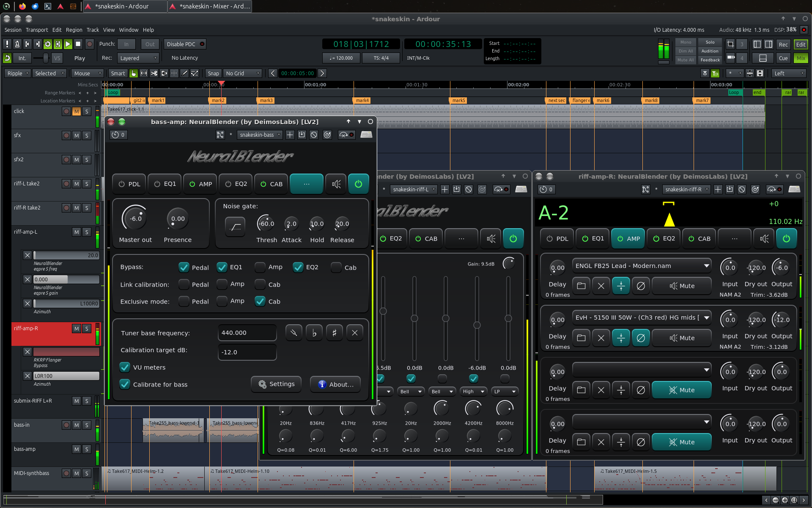The width and height of the screenshot is (812, 508).
Task: Open file folder for ENGL FB25 slot
Action: point(581,286)
